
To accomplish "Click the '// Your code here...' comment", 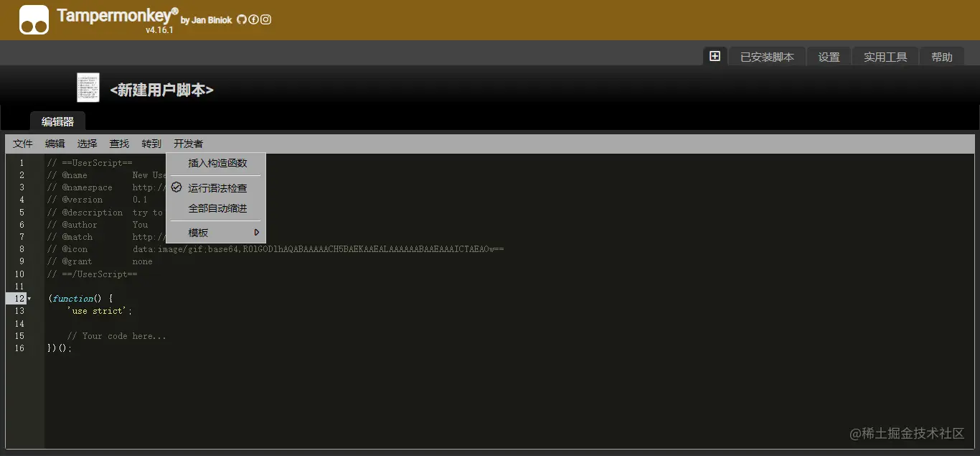I will click(117, 336).
